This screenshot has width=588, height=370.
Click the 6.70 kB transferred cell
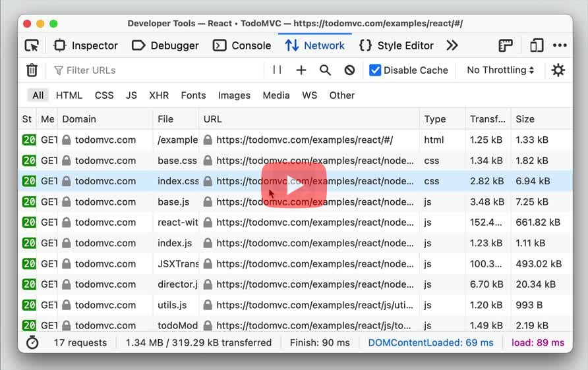[x=486, y=284]
